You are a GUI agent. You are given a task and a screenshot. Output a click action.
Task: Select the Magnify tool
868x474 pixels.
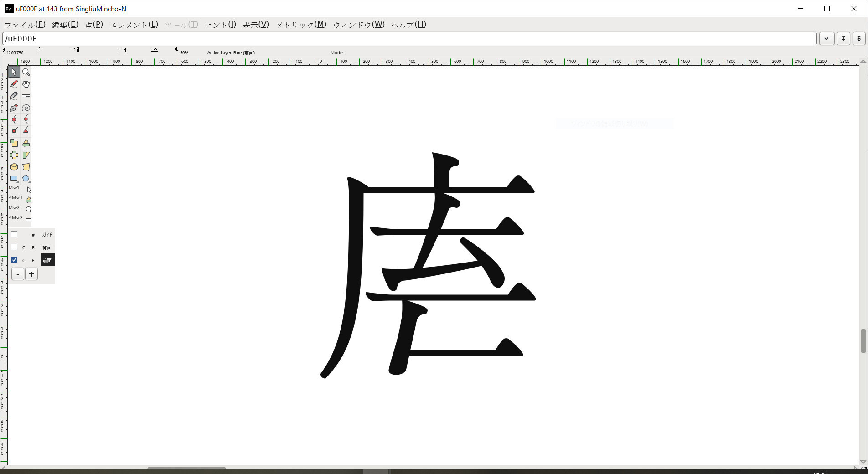pyautogui.click(x=26, y=72)
